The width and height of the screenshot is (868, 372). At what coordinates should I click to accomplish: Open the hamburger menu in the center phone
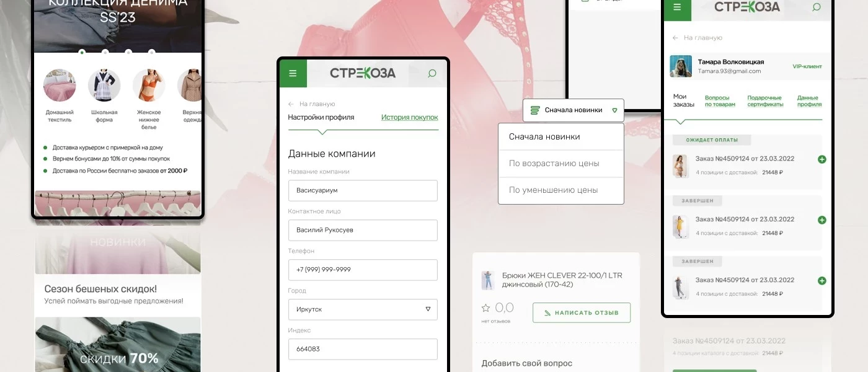click(x=293, y=73)
